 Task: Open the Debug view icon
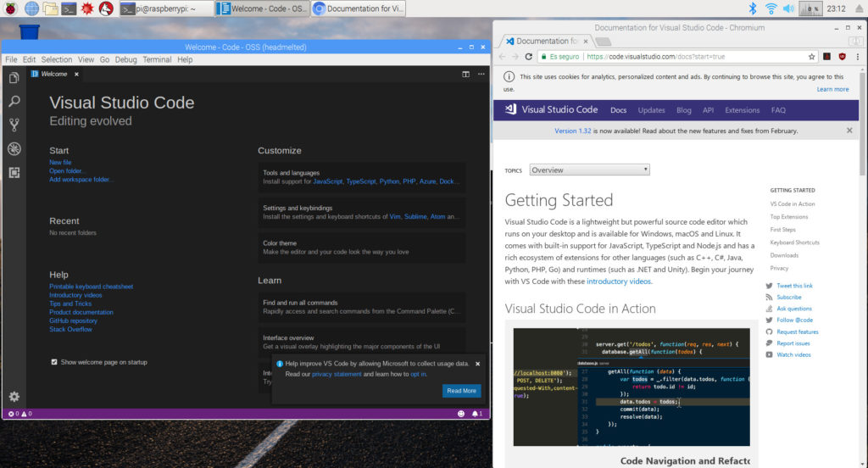(x=14, y=148)
